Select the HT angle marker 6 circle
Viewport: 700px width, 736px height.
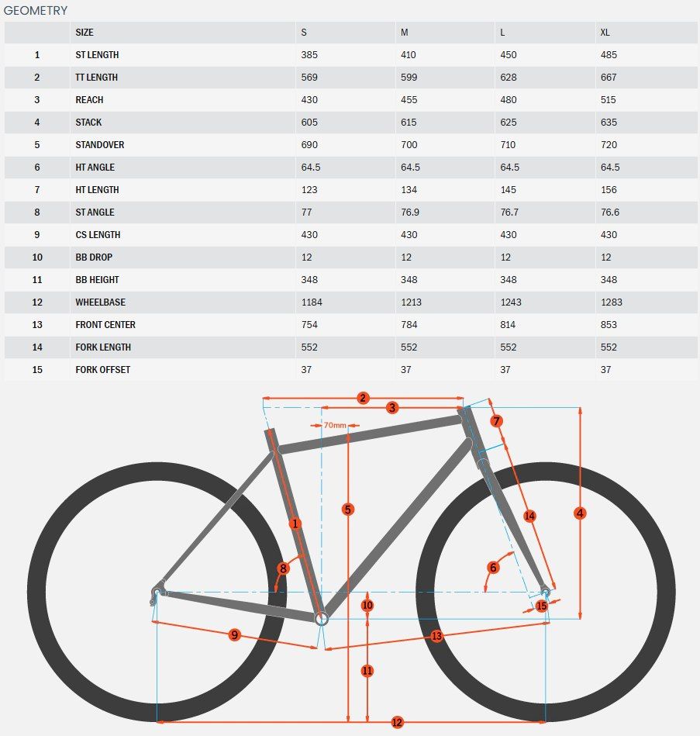point(493,568)
